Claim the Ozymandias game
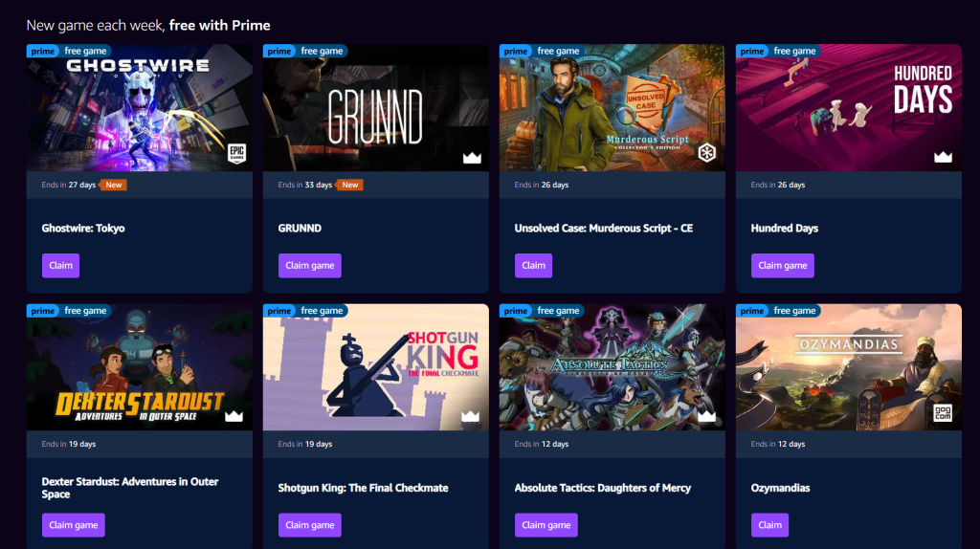The width and height of the screenshot is (980, 549). pos(770,525)
